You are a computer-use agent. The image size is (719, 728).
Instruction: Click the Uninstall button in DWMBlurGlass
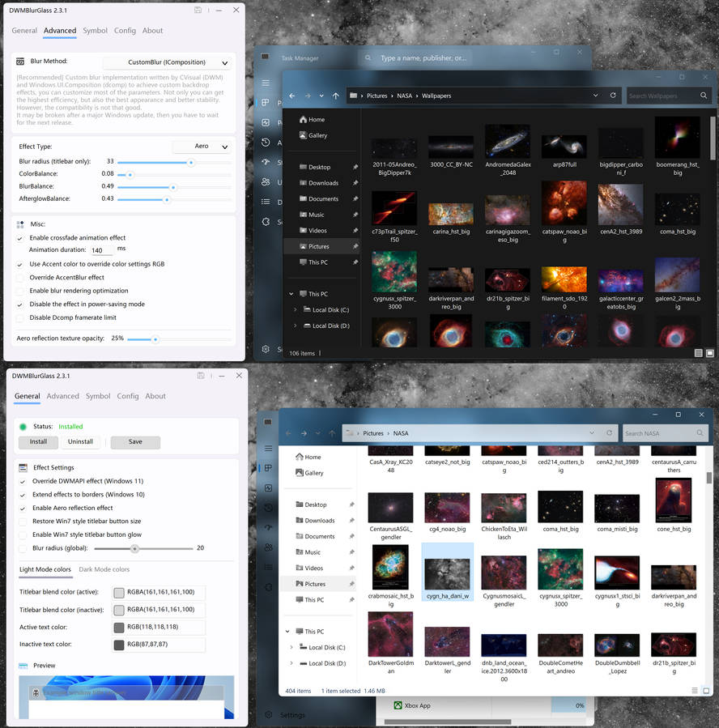pos(80,441)
